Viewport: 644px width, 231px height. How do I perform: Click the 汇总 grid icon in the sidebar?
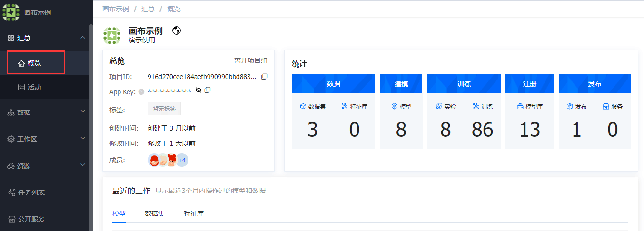point(11,38)
